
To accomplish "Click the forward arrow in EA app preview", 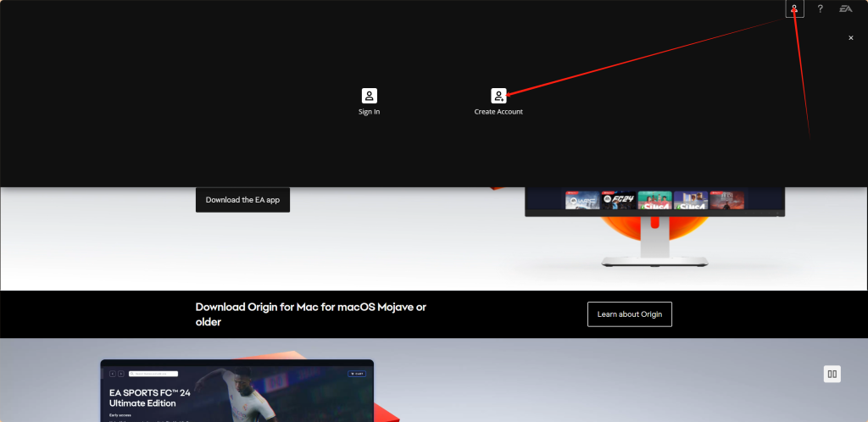I will point(120,374).
